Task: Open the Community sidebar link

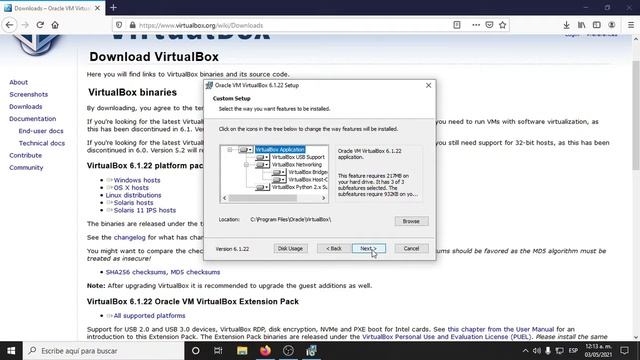Action: tap(26, 168)
